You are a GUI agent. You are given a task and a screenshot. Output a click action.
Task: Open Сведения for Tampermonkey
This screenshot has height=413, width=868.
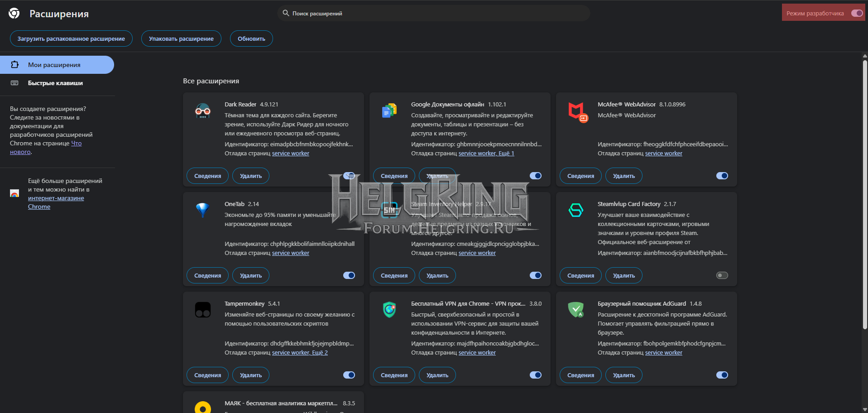[x=208, y=375]
